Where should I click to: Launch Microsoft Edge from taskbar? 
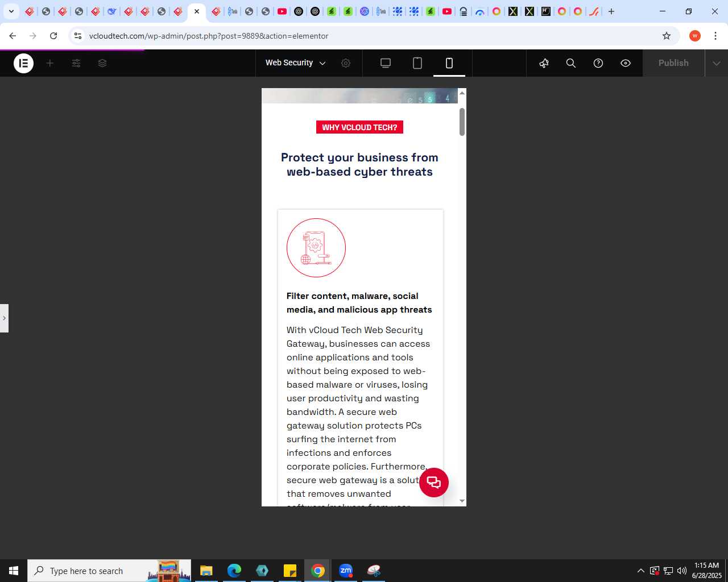click(x=234, y=571)
